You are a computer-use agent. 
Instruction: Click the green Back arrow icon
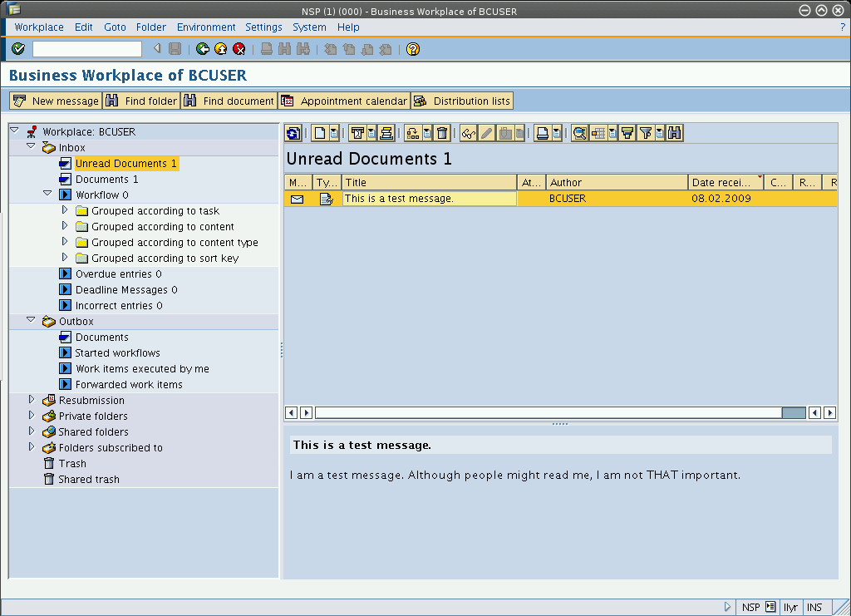pyautogui.click(x=202, y=49)
